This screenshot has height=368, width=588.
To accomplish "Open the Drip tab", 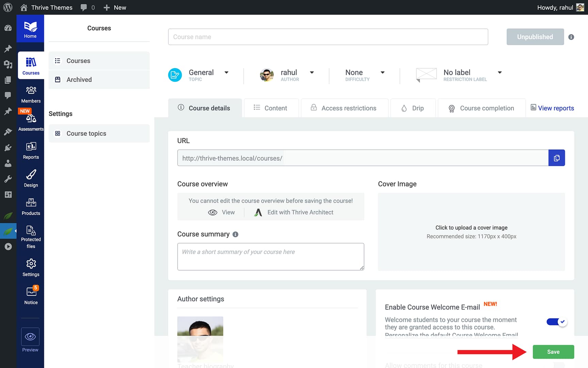I will point(413,108).
